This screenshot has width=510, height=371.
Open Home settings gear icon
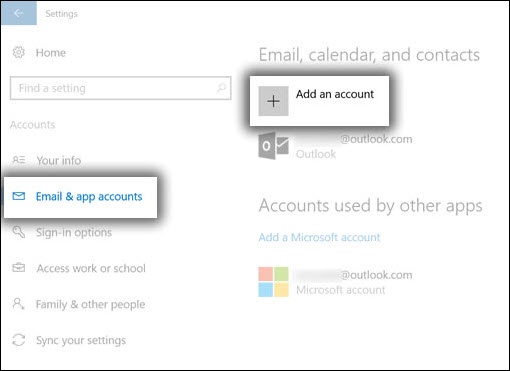click(x=19, y=52)
